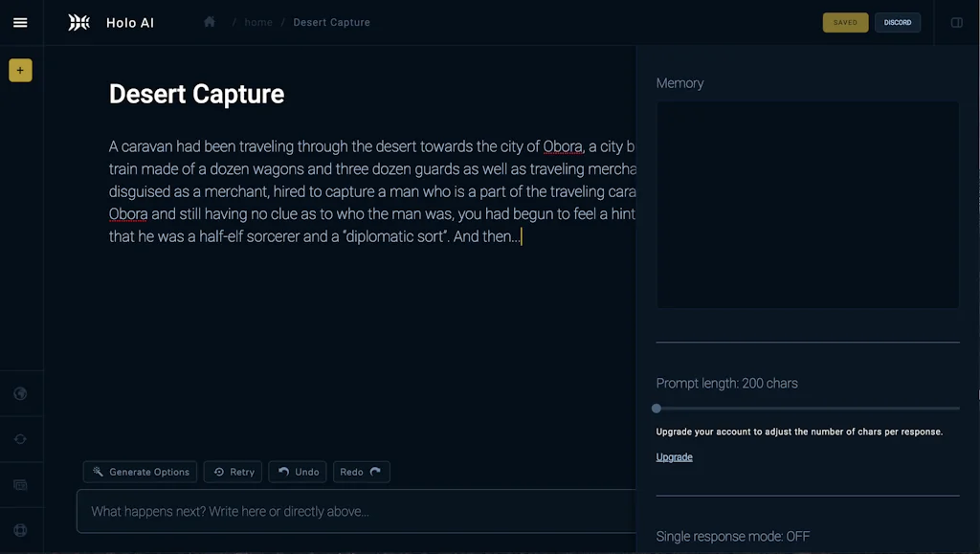Open the home breadcrumb link
The image size is (980, 554).
[257, 22]
